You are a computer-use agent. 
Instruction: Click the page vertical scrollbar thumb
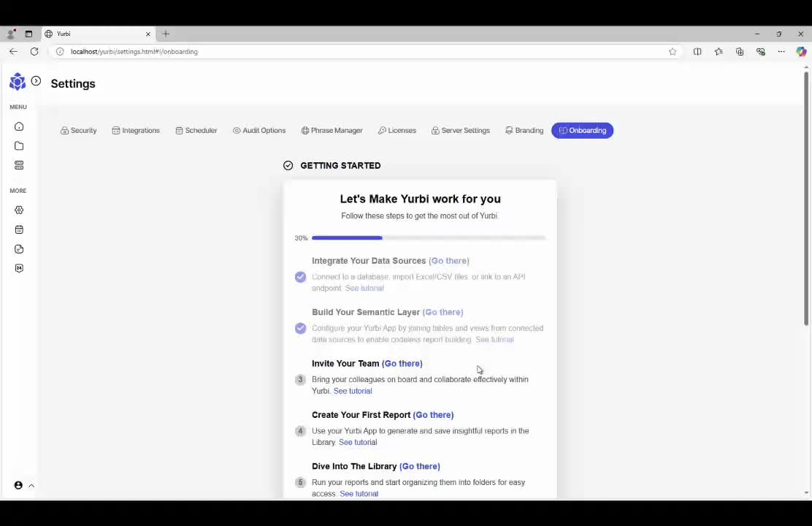(x=805, y=199)
